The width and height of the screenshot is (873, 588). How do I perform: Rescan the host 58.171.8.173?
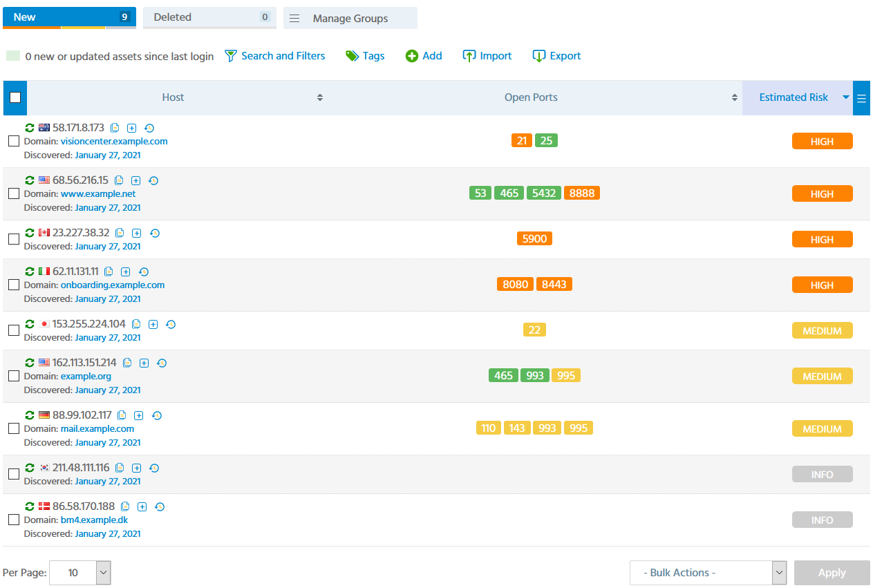pyautogui.click(x=29, y=128)
